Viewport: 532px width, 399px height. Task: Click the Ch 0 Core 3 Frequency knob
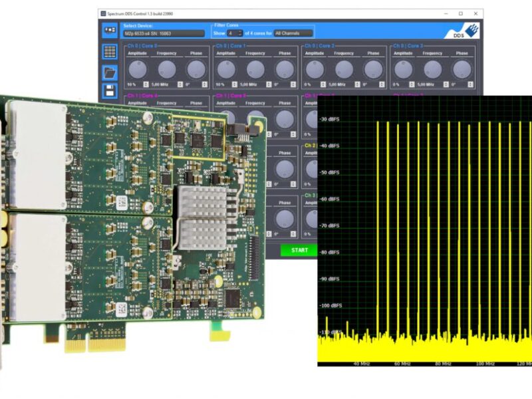(x=433, y=69)
